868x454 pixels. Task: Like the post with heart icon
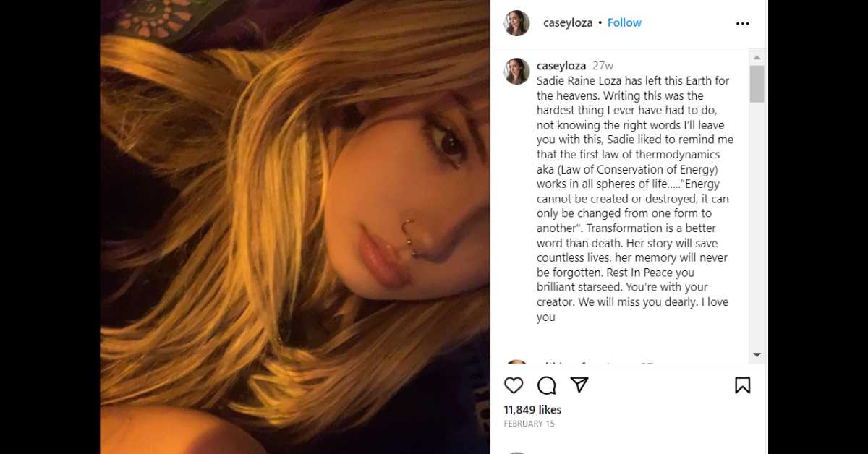514,385
